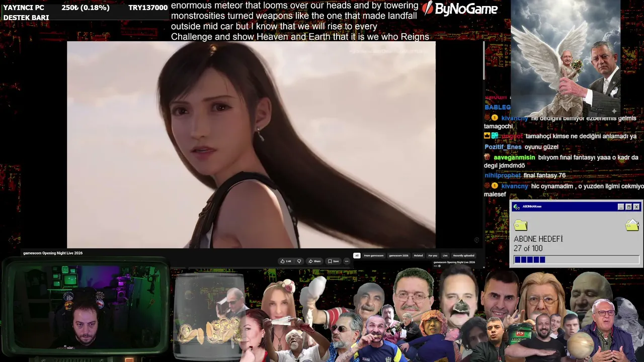Close the ABONMAN.exe window
The width and height of the screenshot is (644, 362).
pos(636,207)
